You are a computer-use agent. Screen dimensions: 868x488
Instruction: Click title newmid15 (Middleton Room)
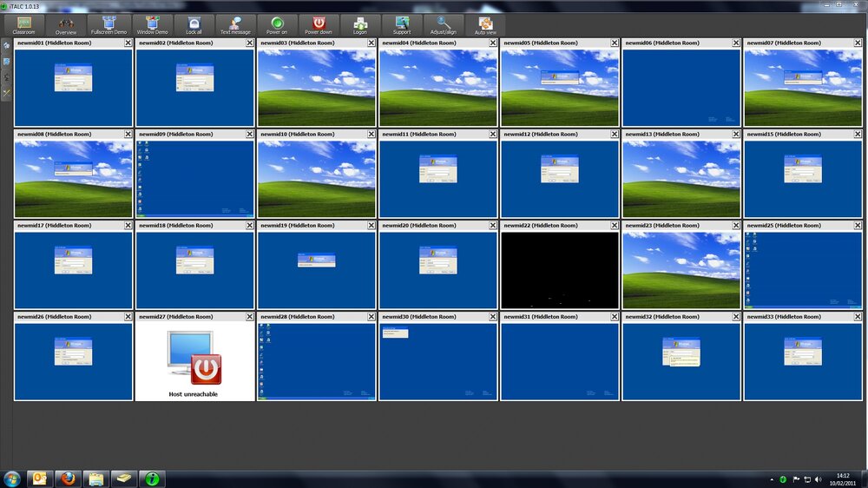(x=783, y=134)
